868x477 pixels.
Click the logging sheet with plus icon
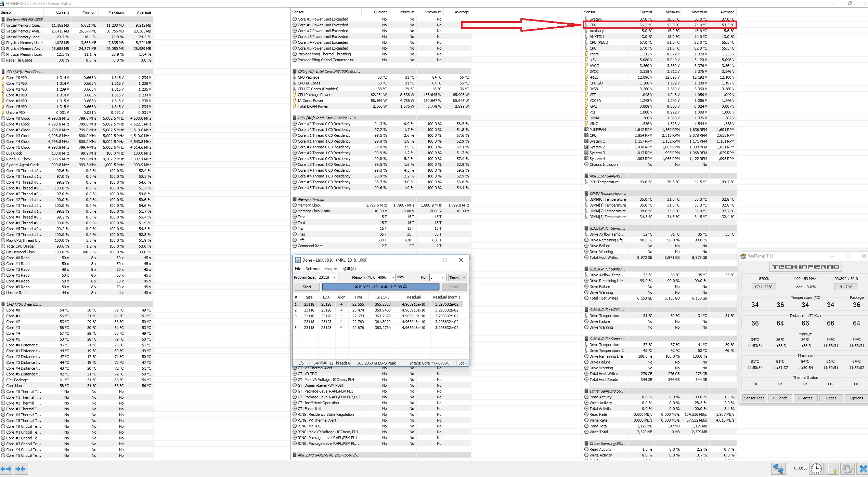[x=832, y=469]
